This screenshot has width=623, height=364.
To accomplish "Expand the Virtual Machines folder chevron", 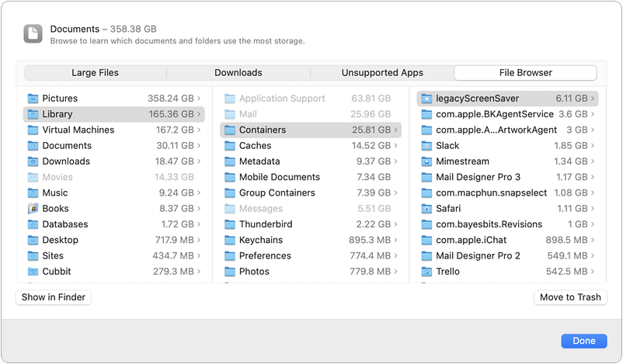I will pyautogui.click(x=199, y=130).
